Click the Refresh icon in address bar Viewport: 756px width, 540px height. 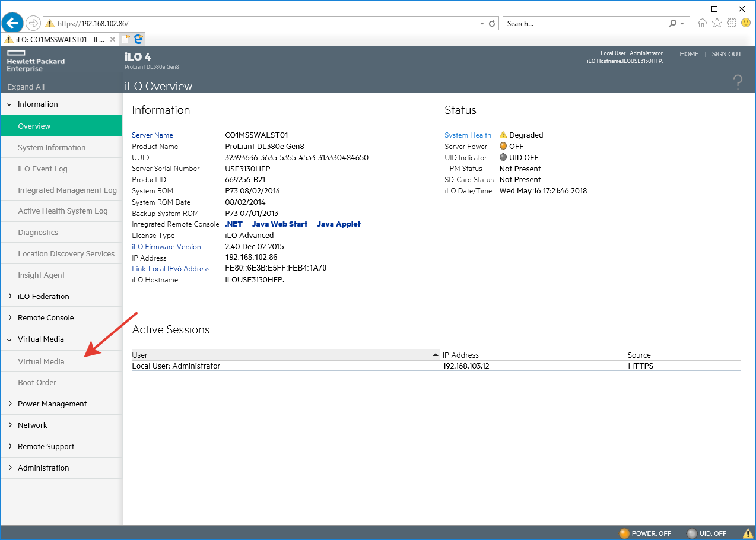[x=492, y=24]
